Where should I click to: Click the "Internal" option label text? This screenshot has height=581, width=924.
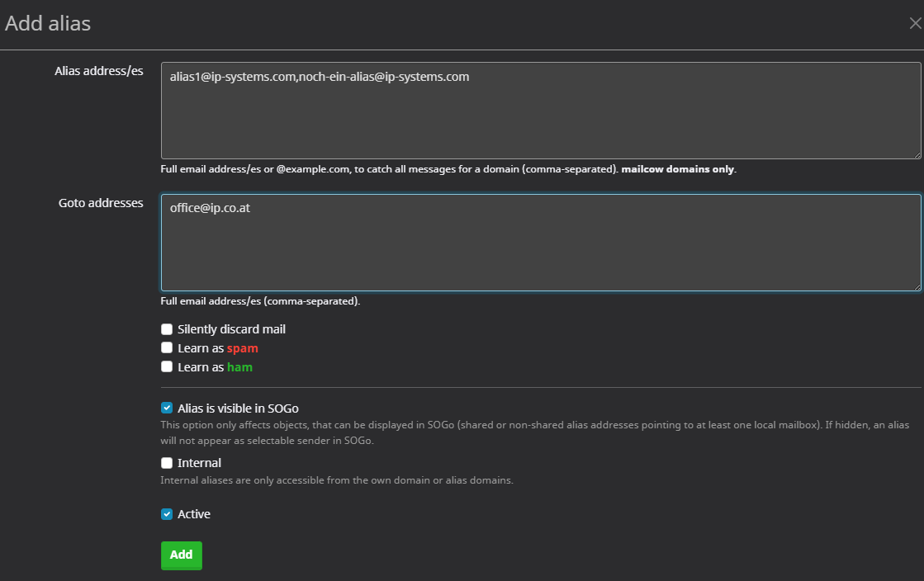199,463
